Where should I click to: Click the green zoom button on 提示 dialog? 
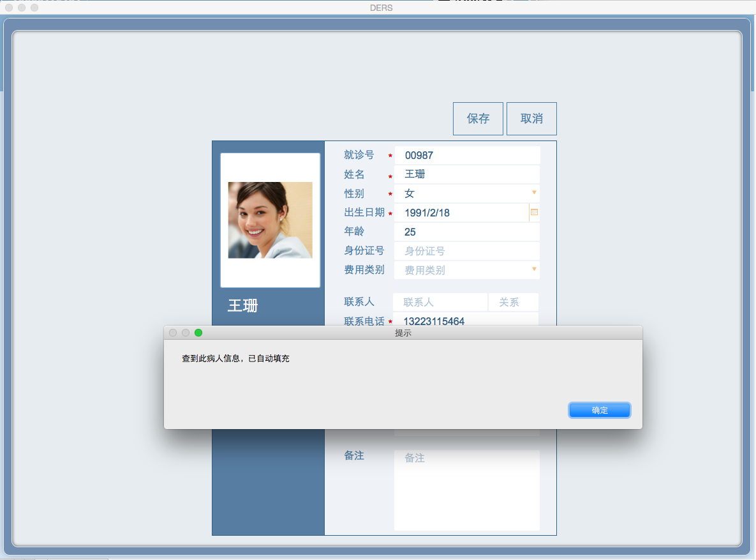(198, 333)
